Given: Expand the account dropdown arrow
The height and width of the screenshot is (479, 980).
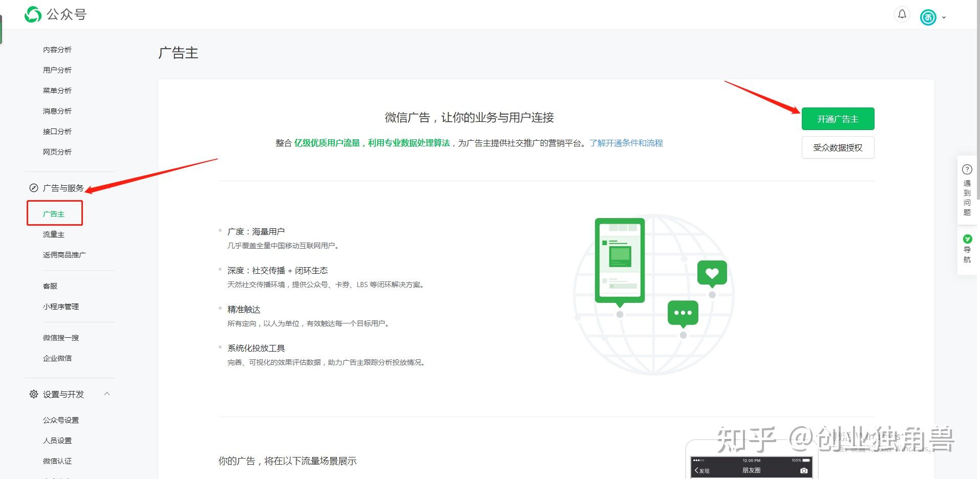Looking at the screenshot, I should [944, 17].
